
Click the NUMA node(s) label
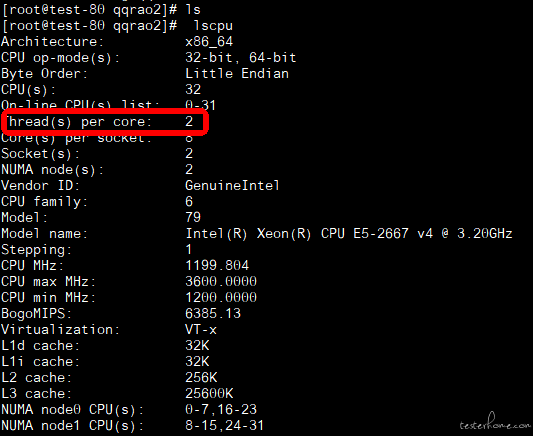pos(52,170)
